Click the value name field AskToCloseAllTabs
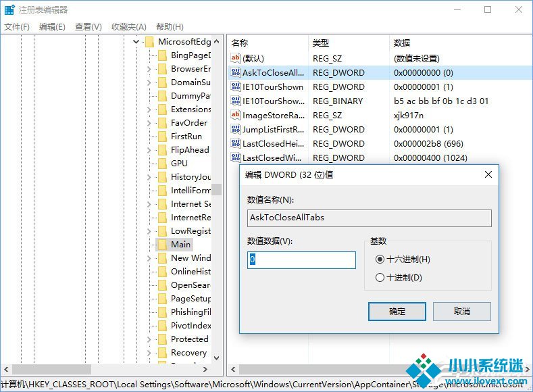Image resolution: width=533 pixels, height=392 pixels. (369, 218)
